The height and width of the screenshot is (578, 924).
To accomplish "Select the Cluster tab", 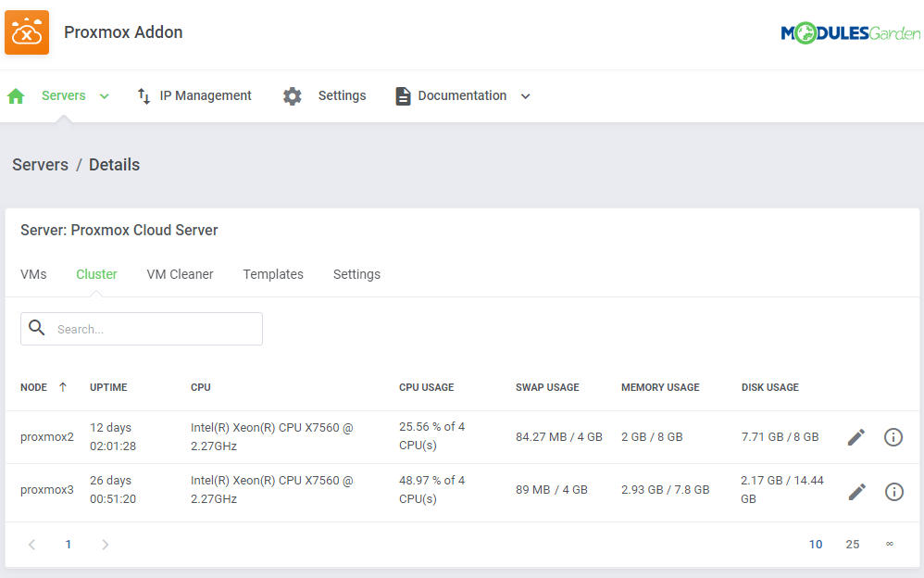I will click(96, 274).
